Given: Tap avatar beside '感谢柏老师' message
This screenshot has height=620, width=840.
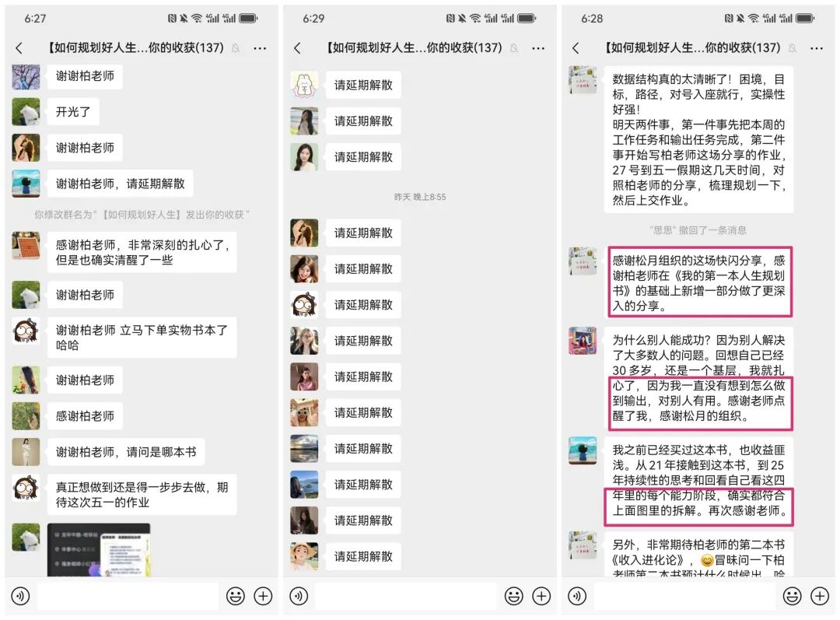Looking at the screenshot, I should 26,416.
